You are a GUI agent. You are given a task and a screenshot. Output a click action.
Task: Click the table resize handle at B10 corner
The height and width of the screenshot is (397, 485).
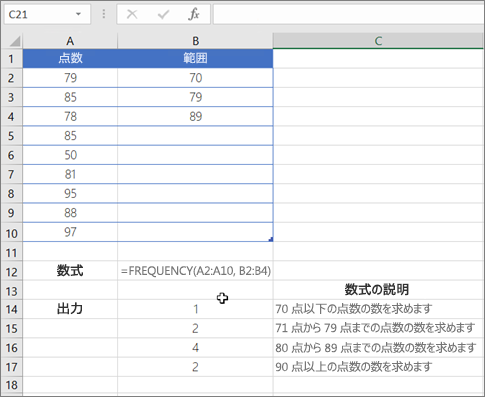271,239
